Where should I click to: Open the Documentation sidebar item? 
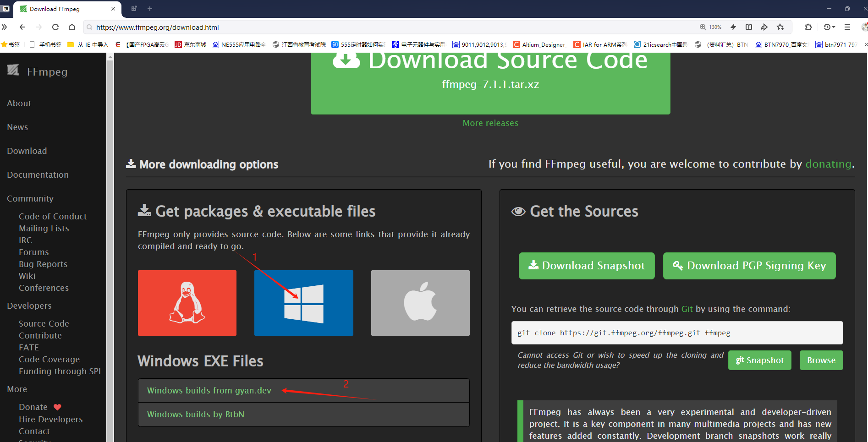[x=38, y=175]
